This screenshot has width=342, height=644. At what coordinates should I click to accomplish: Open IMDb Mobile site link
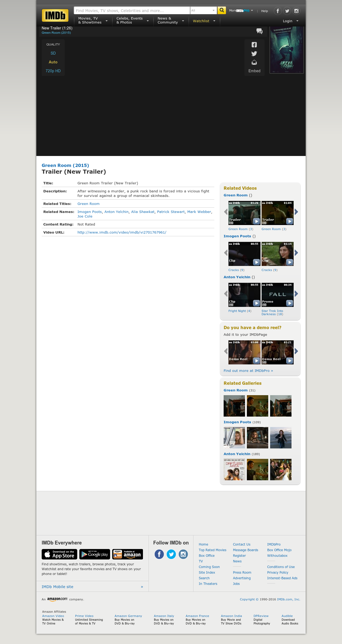coord(57,587)
